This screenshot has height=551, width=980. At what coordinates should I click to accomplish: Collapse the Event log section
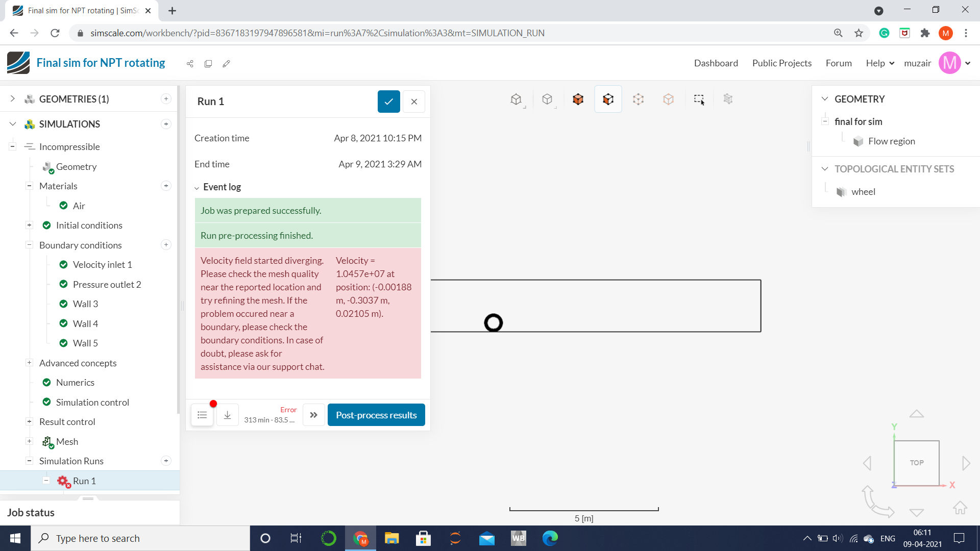click(x=197, y=188)
